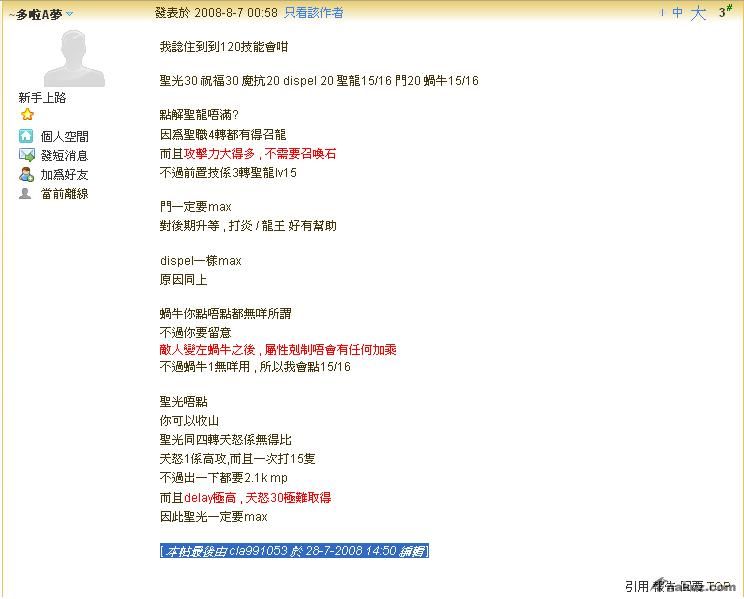744x599 pixels.
Task: Click the line 我諗住到到120技能會咁
Action: click(224, 47)
